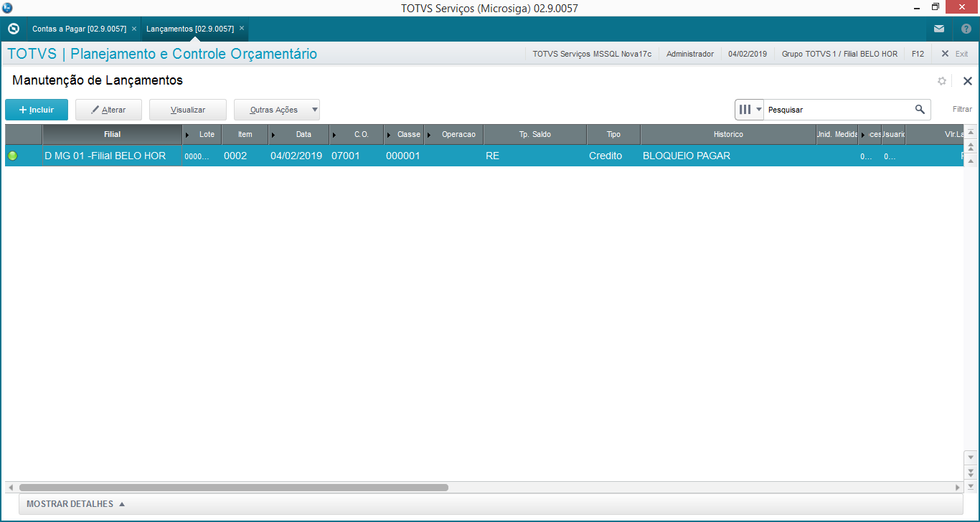980x522 pixels.
Task: Select the C.O. cell '07001'
Action: [x=357, y=156]
